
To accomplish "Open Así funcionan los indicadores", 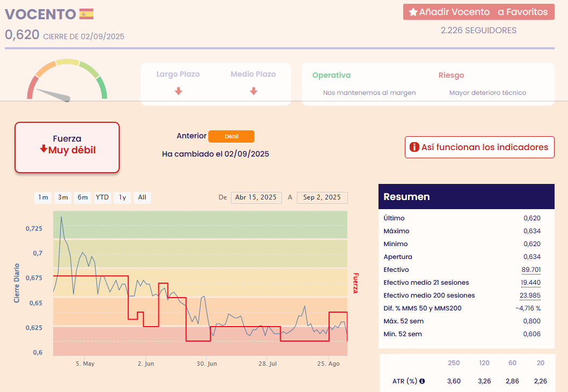I will pyautogui.click(x=479, y=147).
